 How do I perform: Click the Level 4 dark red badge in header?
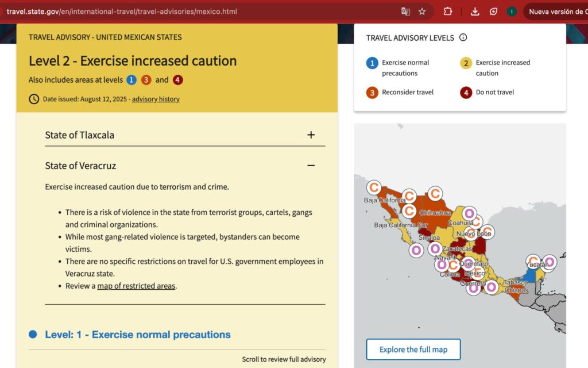pos(177,80)
